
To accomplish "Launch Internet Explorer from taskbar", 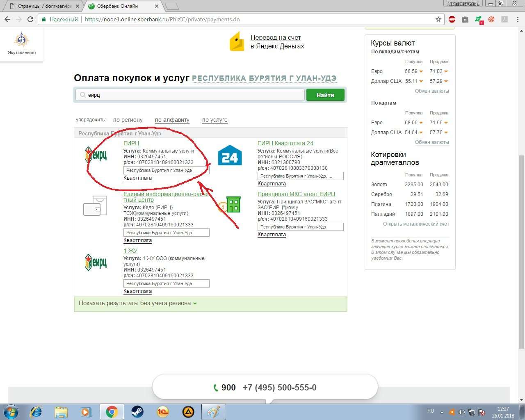I will click(36, 412).
